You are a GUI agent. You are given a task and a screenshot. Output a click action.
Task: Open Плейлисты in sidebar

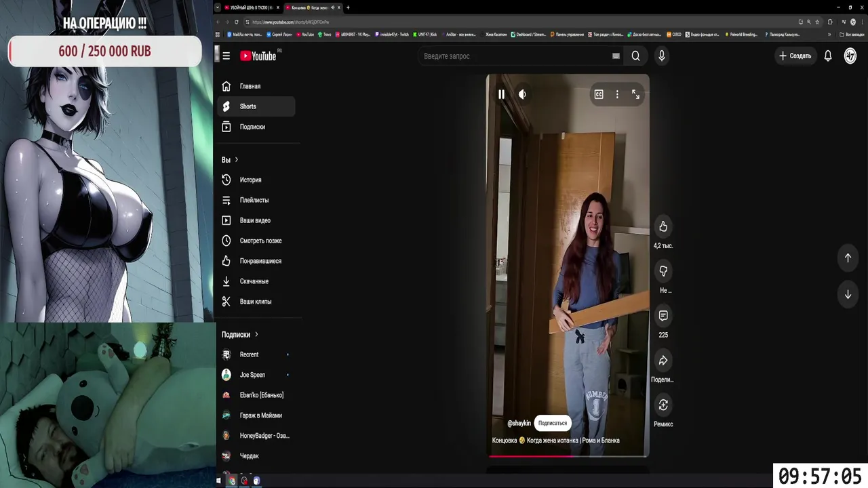click(x=258, y=200)
